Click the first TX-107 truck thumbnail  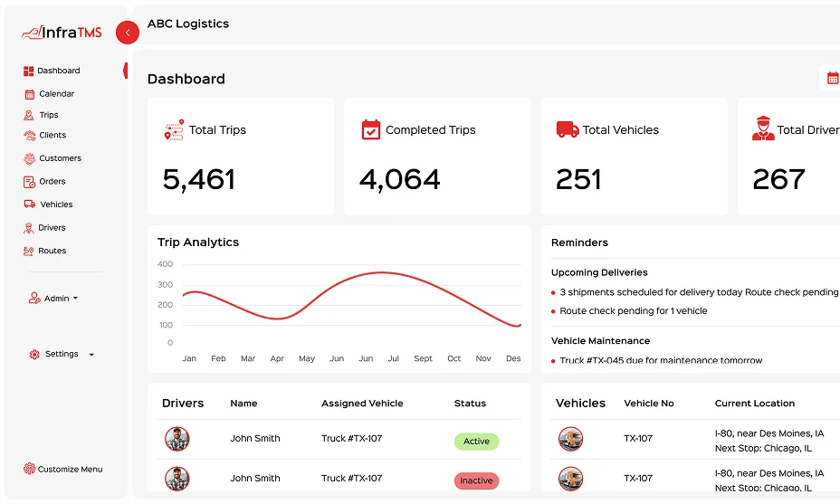pos(570,439)
